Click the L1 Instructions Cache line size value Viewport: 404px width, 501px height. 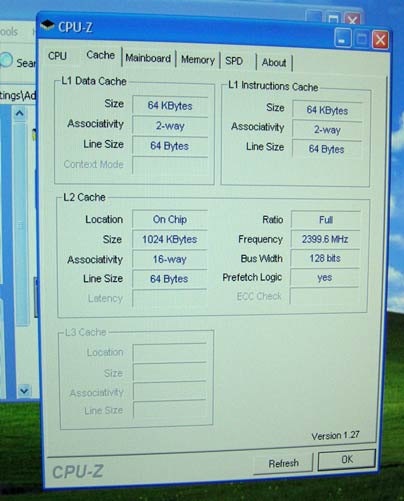pyautogui.click(x=326, y=149)
